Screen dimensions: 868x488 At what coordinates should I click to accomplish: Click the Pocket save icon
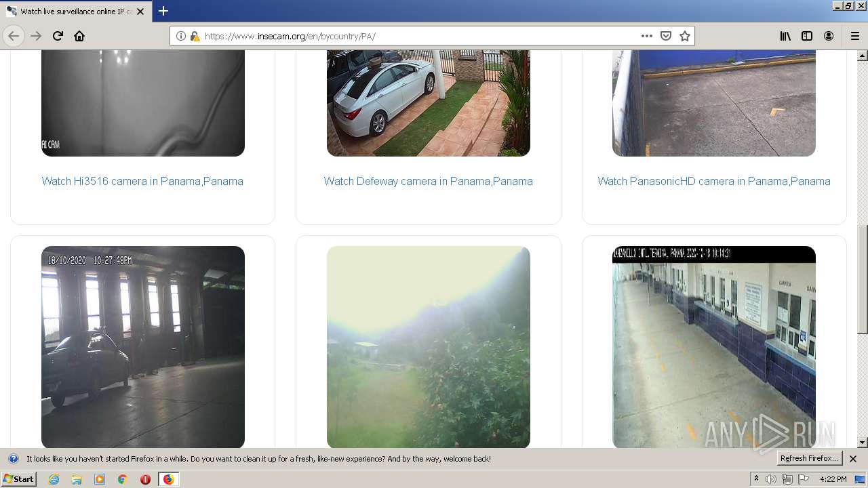666,36
